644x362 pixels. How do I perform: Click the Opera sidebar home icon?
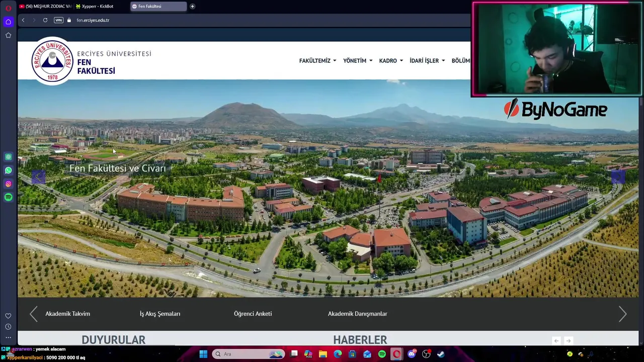pyautogui.click(x=8, y=22)
